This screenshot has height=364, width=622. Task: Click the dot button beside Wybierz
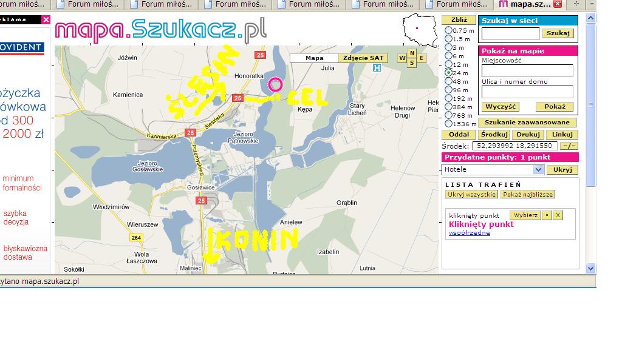(x=547, y=215)
